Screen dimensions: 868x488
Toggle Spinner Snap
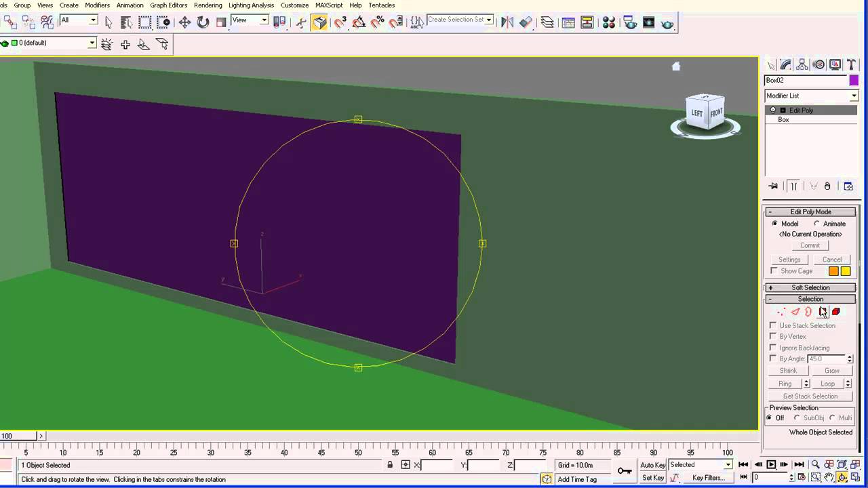pyautogui.click(x=396, y=22)
